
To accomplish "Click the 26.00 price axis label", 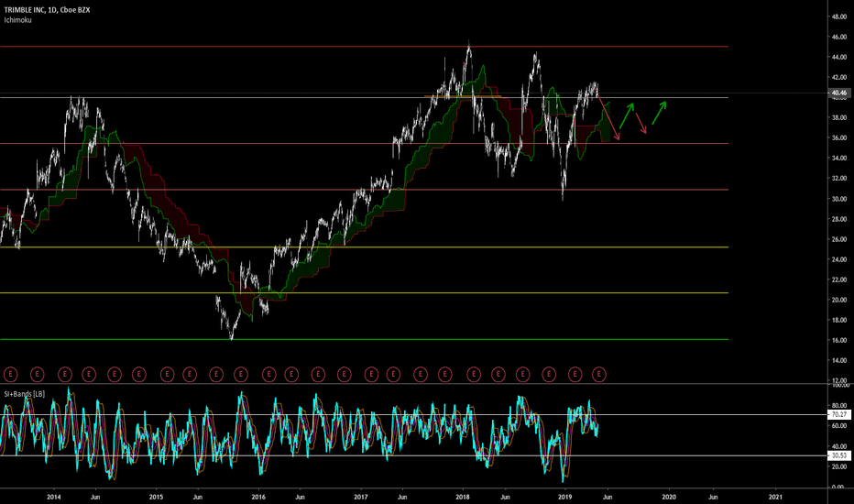I will pyautogui.click(x=839, y=239).
